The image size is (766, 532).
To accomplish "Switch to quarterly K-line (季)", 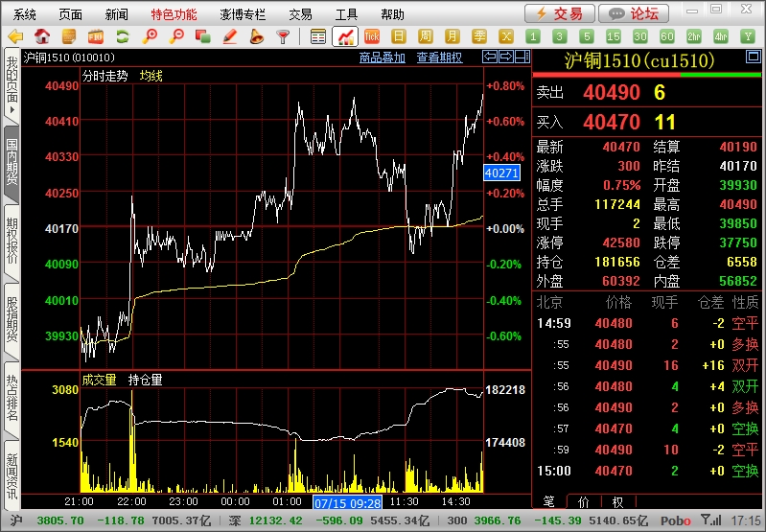I will [x=479, y=36].
